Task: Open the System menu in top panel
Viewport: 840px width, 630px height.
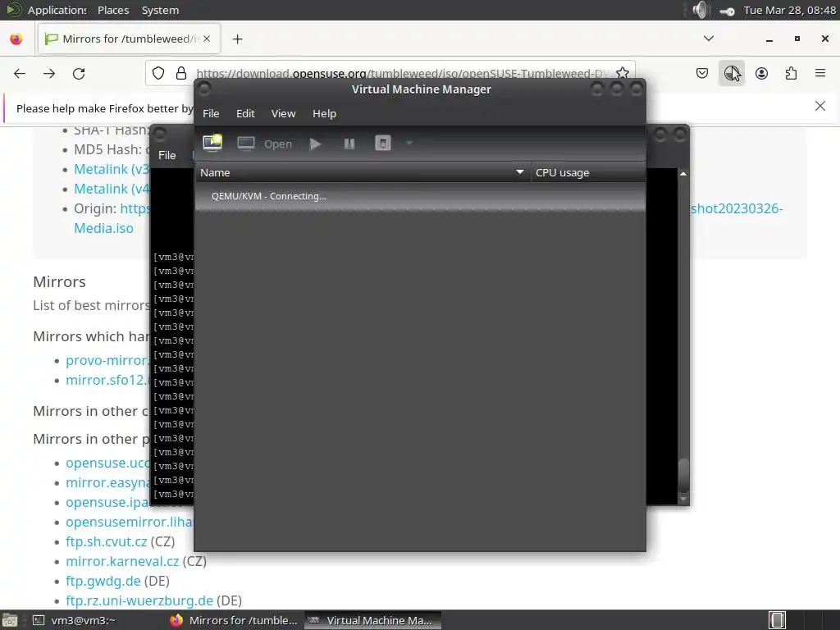Action: [x=160, y=10]
